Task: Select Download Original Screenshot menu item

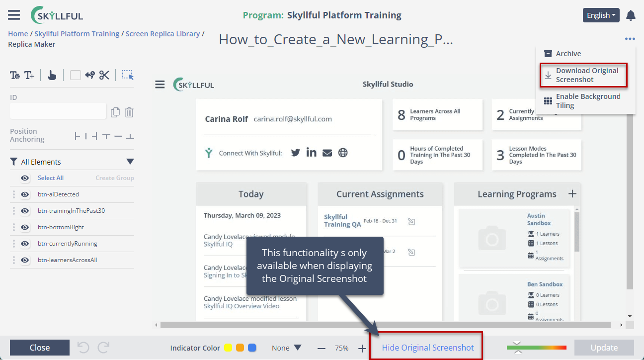Action: (x=583, y=75)
